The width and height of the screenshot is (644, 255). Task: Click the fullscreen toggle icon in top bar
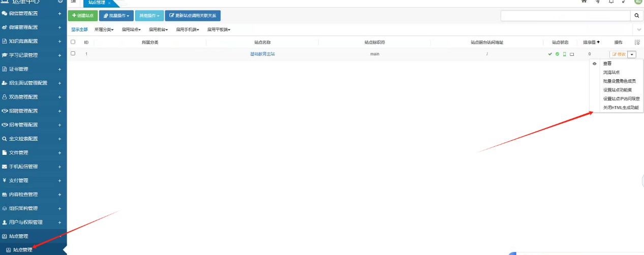pyautogui.click(x=624, y=2)
